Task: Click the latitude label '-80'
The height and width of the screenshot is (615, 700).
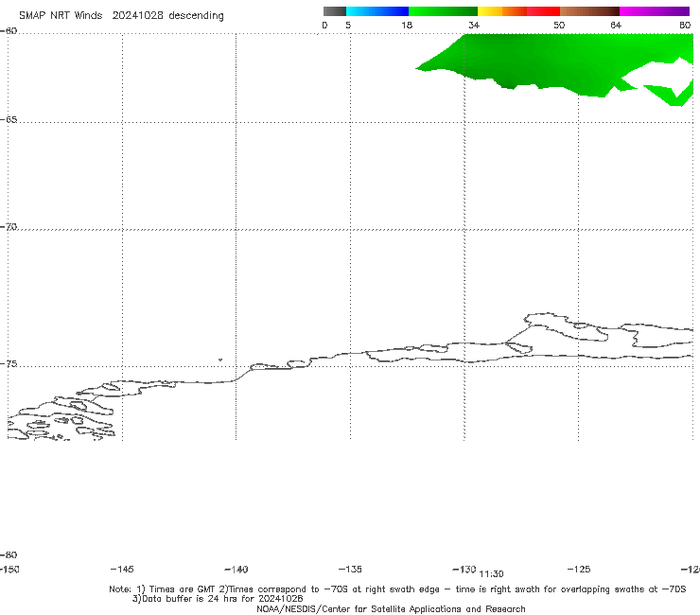Action: (9, 554)
